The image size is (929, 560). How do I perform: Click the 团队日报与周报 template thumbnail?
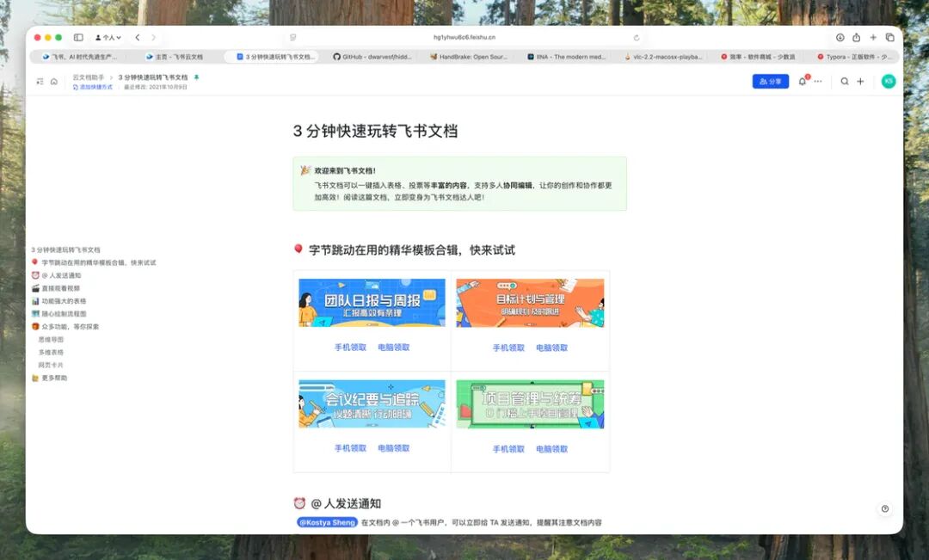[372, 303]
